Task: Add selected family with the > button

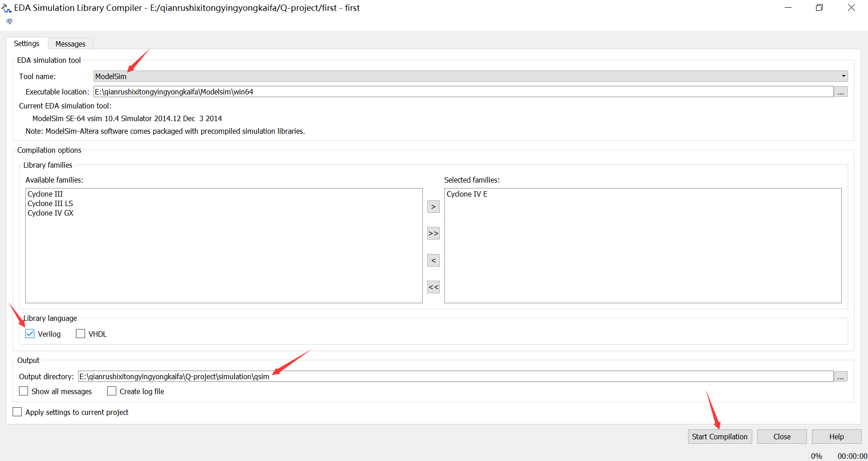Action: click(x=434, y=207)
